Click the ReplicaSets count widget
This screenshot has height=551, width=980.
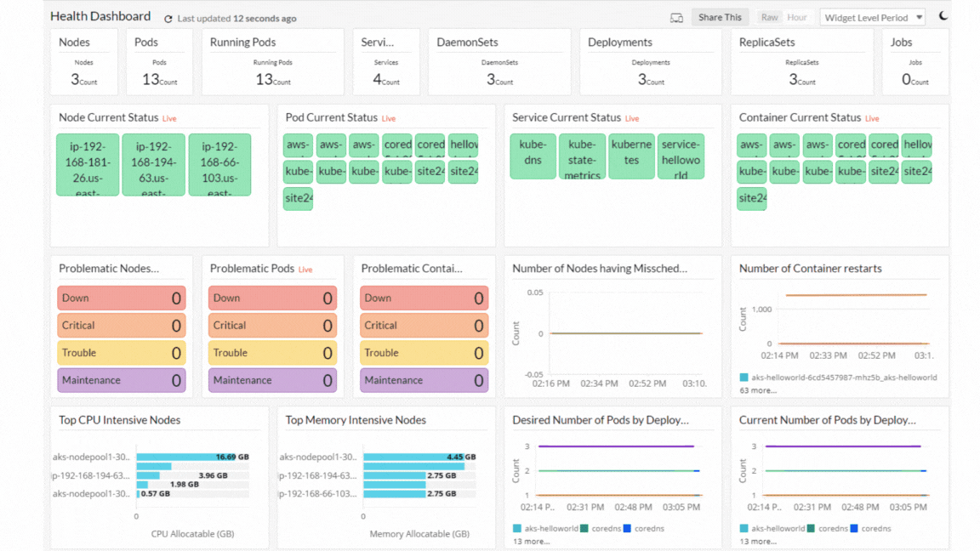[802, 62]
